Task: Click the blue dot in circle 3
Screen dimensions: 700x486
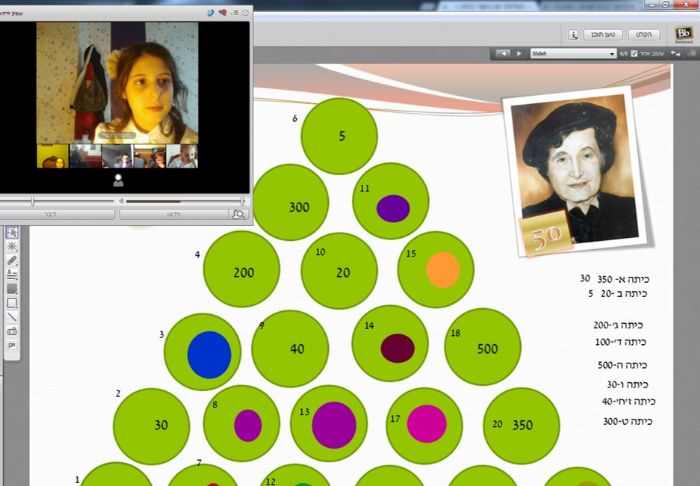Action: coord(209,355)
